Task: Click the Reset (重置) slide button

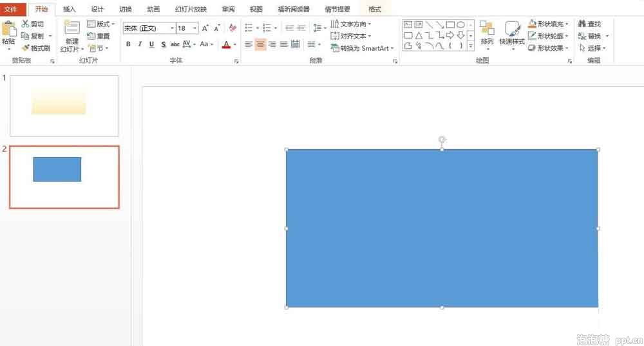Action: [x=99, y=36]
